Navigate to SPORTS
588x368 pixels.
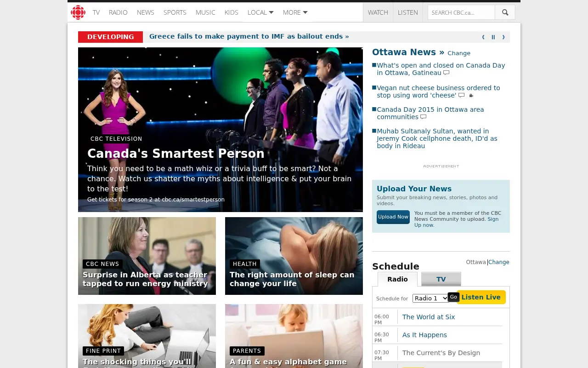175,12
